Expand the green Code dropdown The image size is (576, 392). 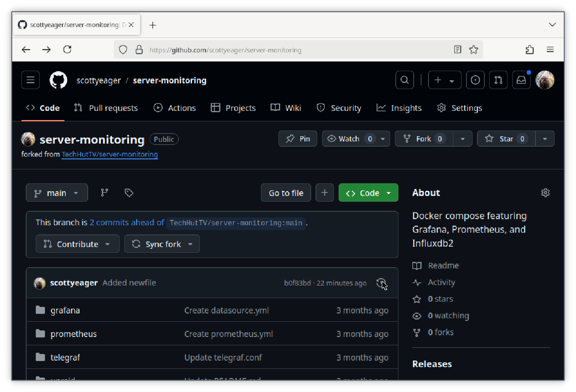pyautogui.click(x=388, y=192)
